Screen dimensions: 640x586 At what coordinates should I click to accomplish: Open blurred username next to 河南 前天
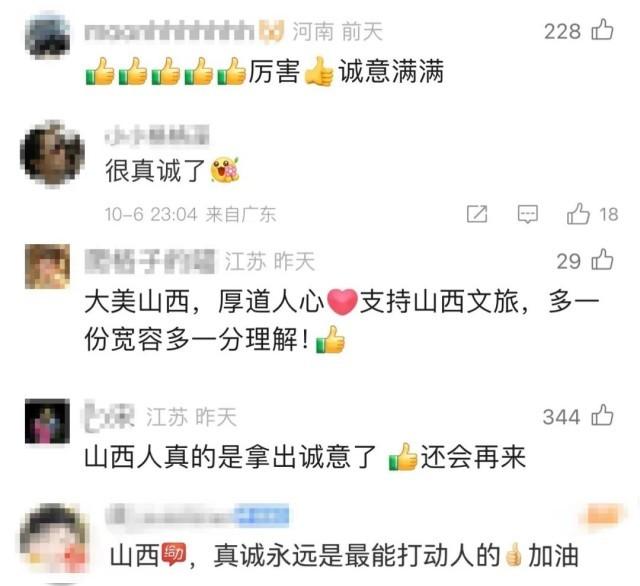[169, 32]
